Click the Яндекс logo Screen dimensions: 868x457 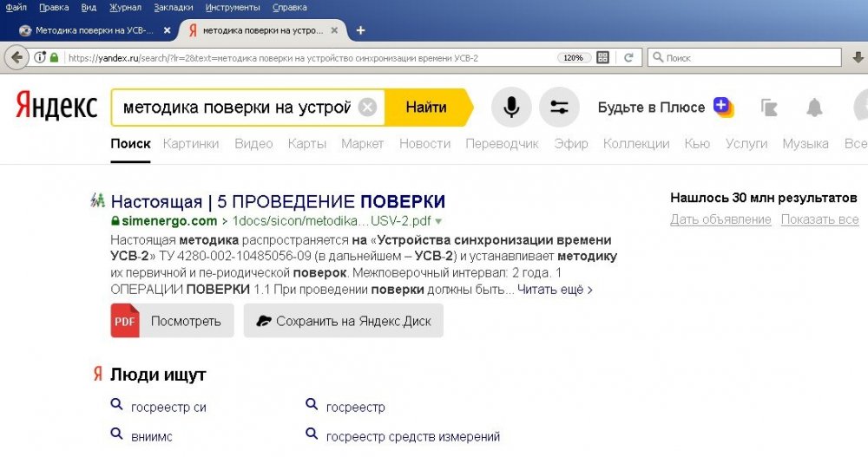56,106
